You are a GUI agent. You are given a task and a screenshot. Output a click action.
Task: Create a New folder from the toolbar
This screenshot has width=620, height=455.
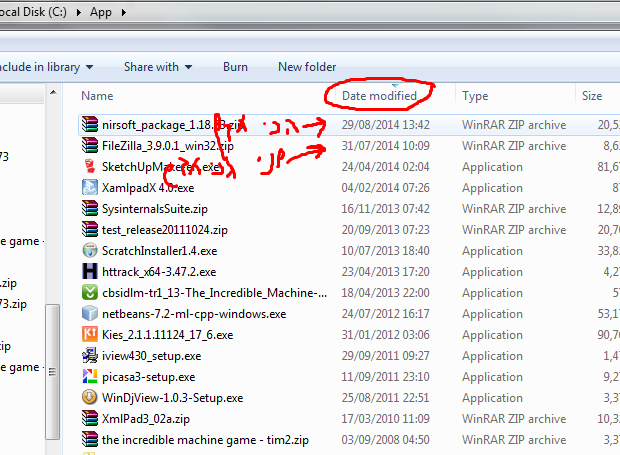(x=307, y=67)
